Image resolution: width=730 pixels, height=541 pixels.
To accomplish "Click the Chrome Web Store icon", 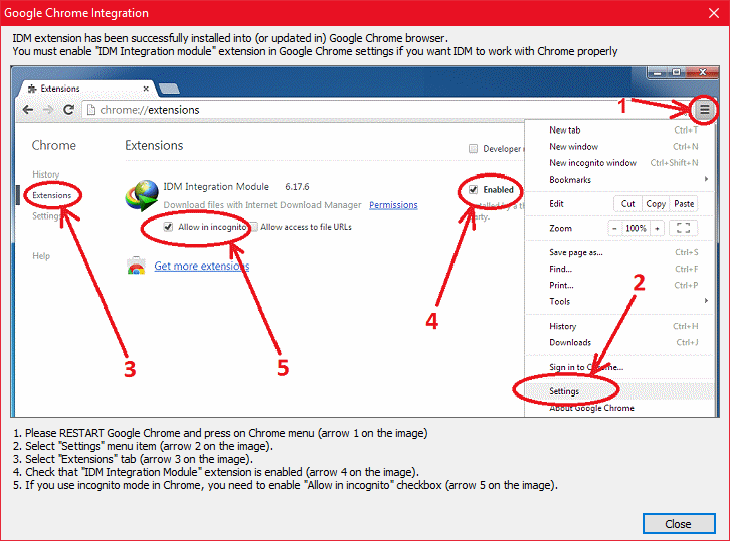I will [x=136, y=265].
